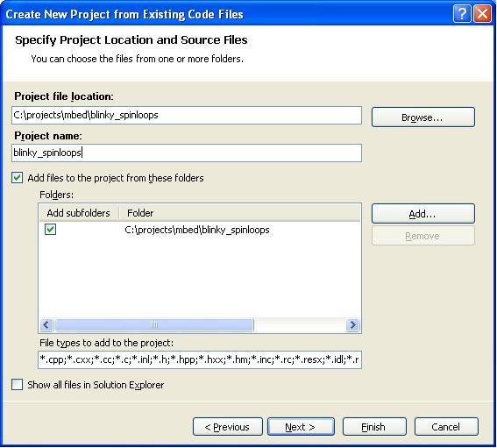The image size is (497, 448).
Task: Enable Show all files in Solution Explorer
Action: (18, 385)
